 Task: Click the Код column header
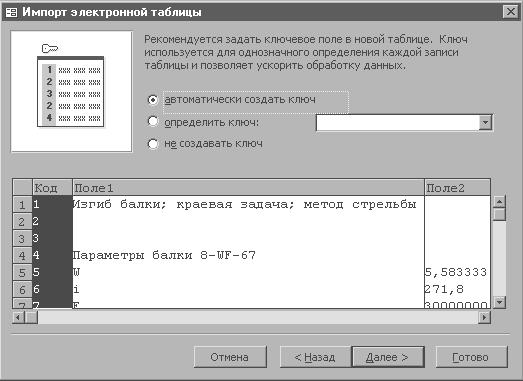point(52,187)
